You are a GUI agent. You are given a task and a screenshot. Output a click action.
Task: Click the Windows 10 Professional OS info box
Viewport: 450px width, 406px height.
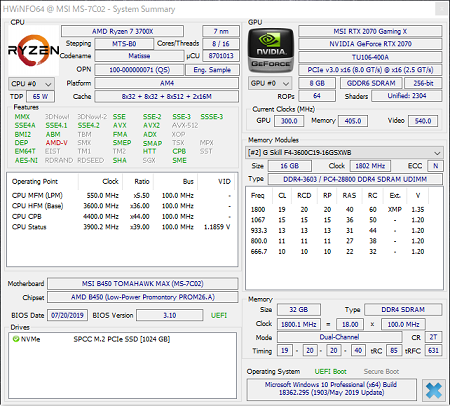point(331,389)
